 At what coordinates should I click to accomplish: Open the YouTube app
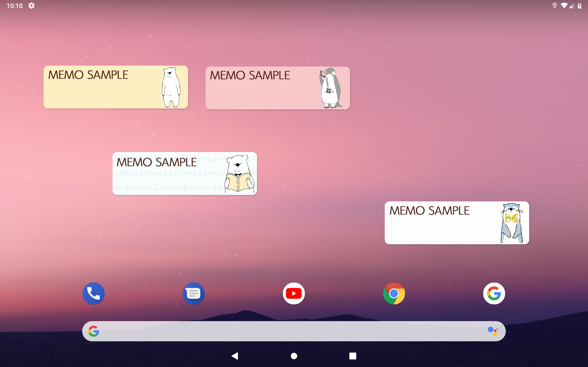pyautogui.click(x=294, y=293)
